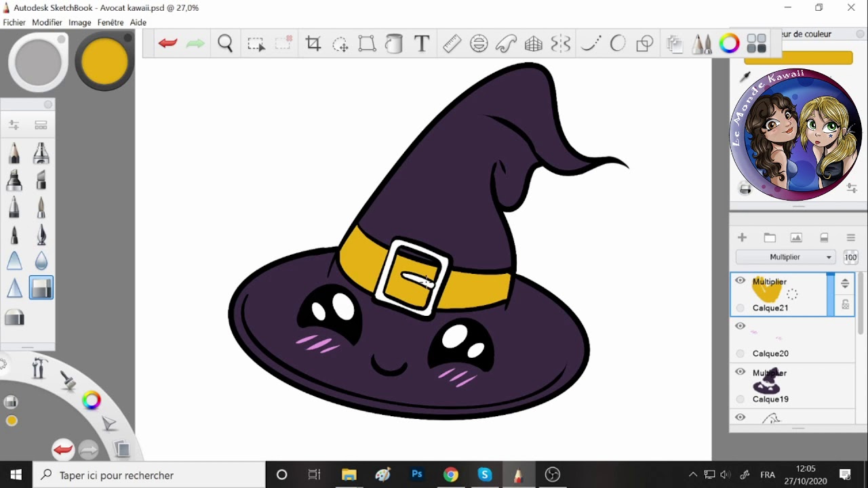
Task: Select the Zoom magnifier tool
Action: click(225, 44)
